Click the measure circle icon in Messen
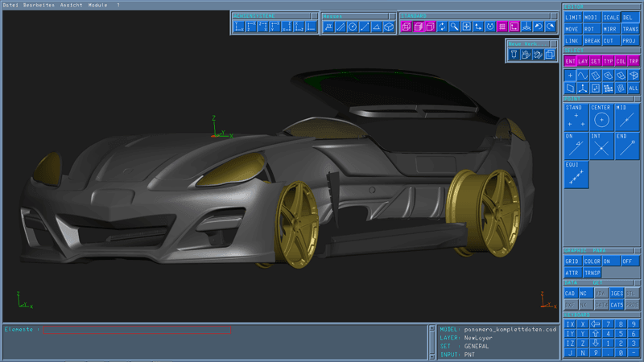This screenshot has height=362, width=644. [x=353, y=27]
